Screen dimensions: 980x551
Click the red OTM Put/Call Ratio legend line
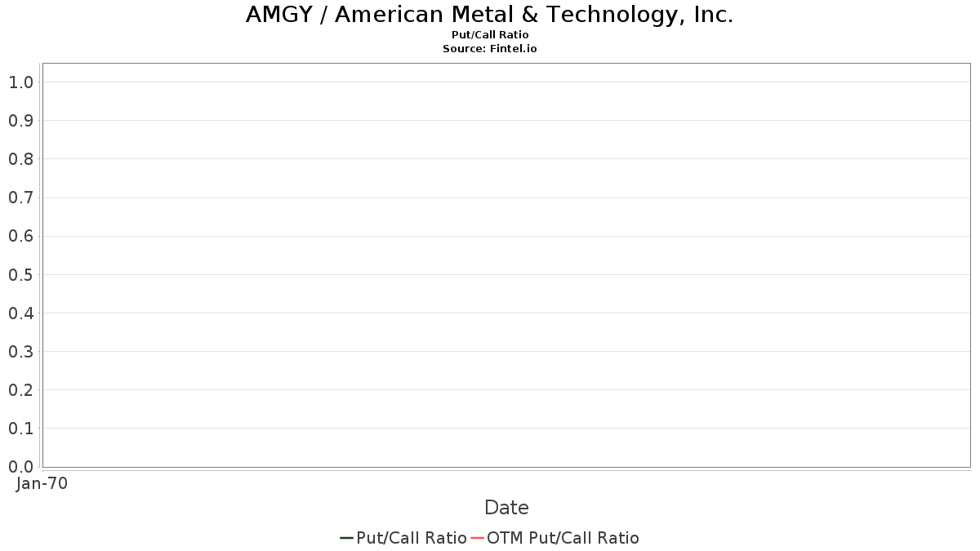tap(477, 538)
